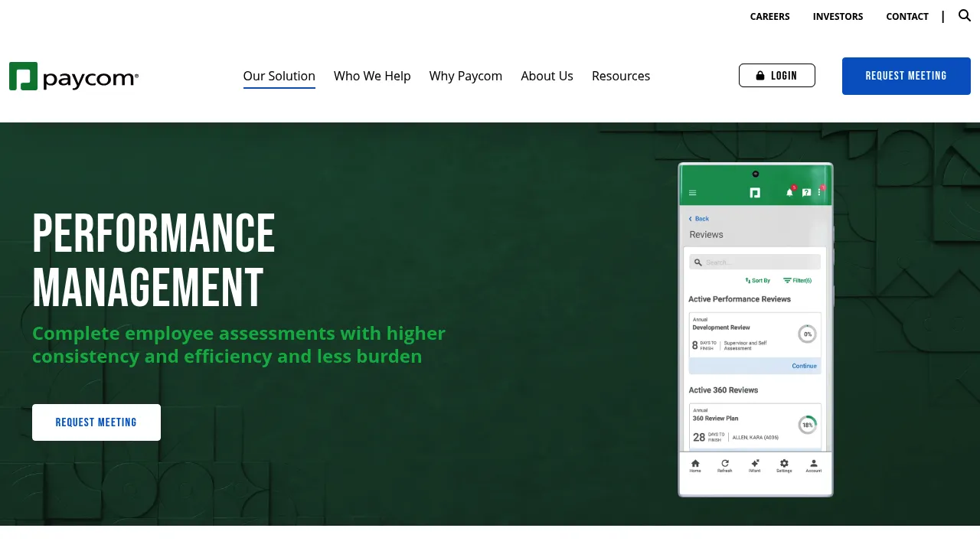Click the 0% progress ring for Development Review

pyautogui.click(x=807, y=334)
